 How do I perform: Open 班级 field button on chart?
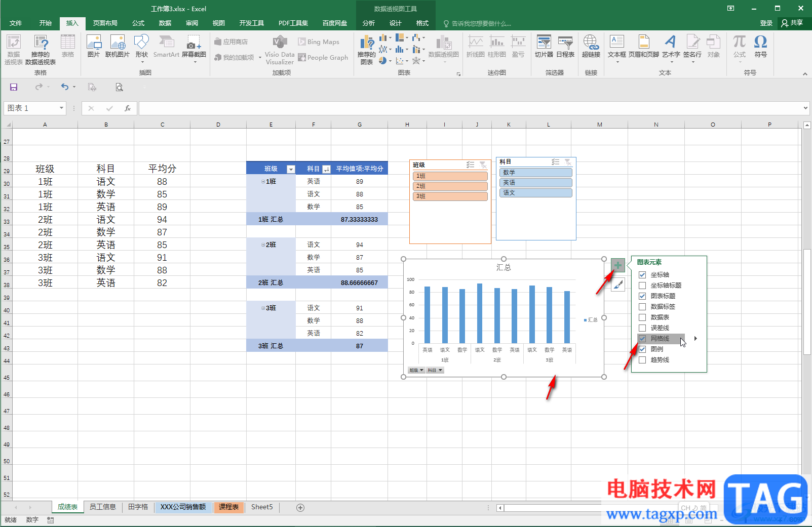point(416,370)
